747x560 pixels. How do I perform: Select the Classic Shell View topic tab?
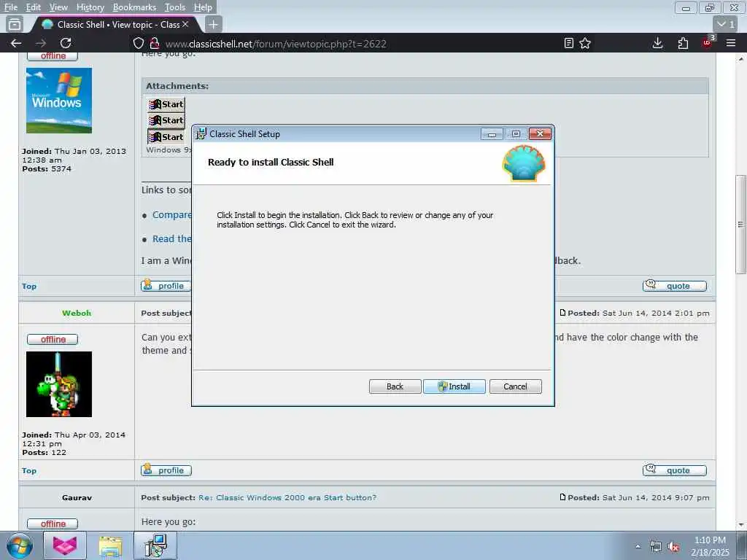coord(117,24)
